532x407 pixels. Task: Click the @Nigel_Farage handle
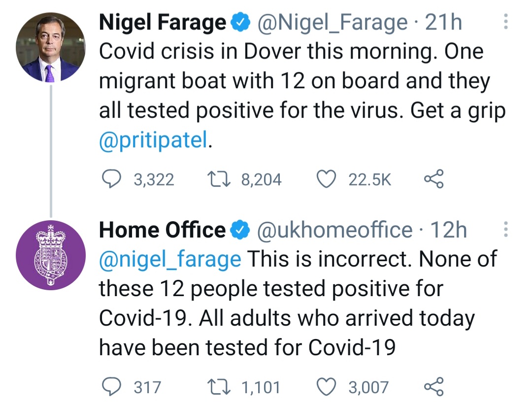(x=329, y=22)
